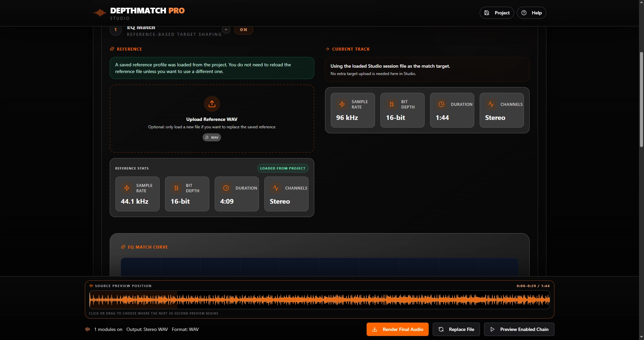Viewport: 644px width, 340px height.
Task: Click the scrollbar up arrow
Action: [x=641, y=2]
